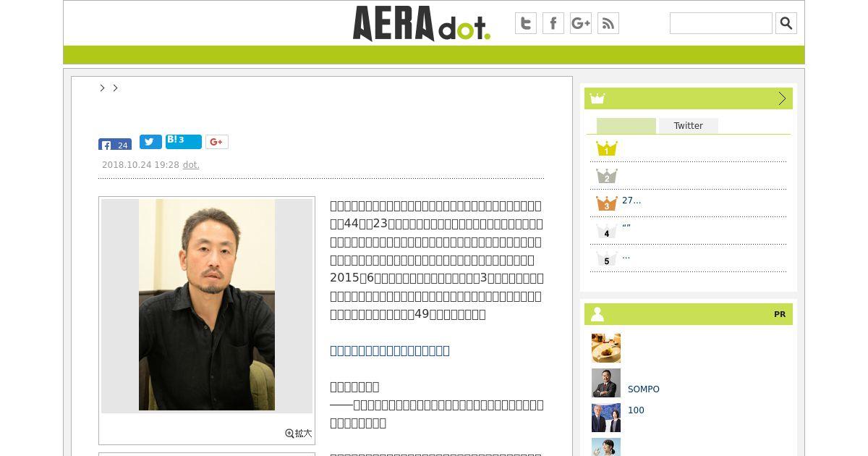Click the green navigation bar
868x456 pixels.
[434, 55]
